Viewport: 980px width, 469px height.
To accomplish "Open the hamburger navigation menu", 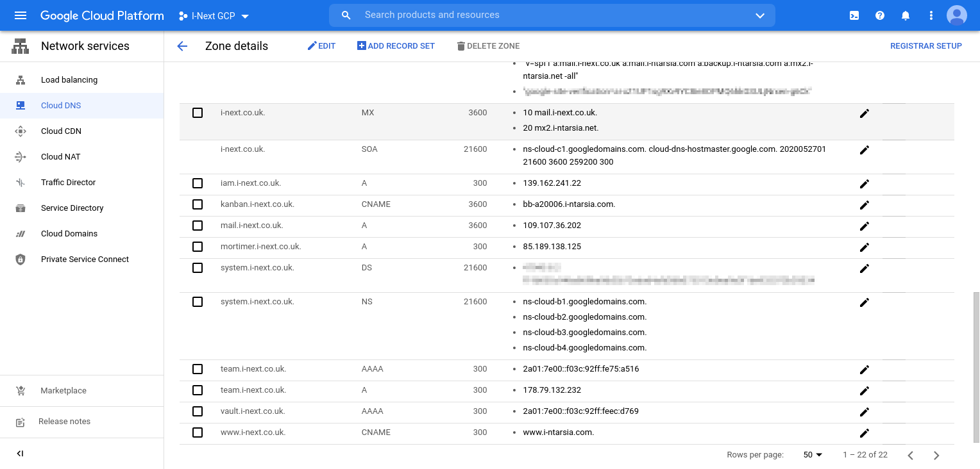I will [x=21, y=15].
